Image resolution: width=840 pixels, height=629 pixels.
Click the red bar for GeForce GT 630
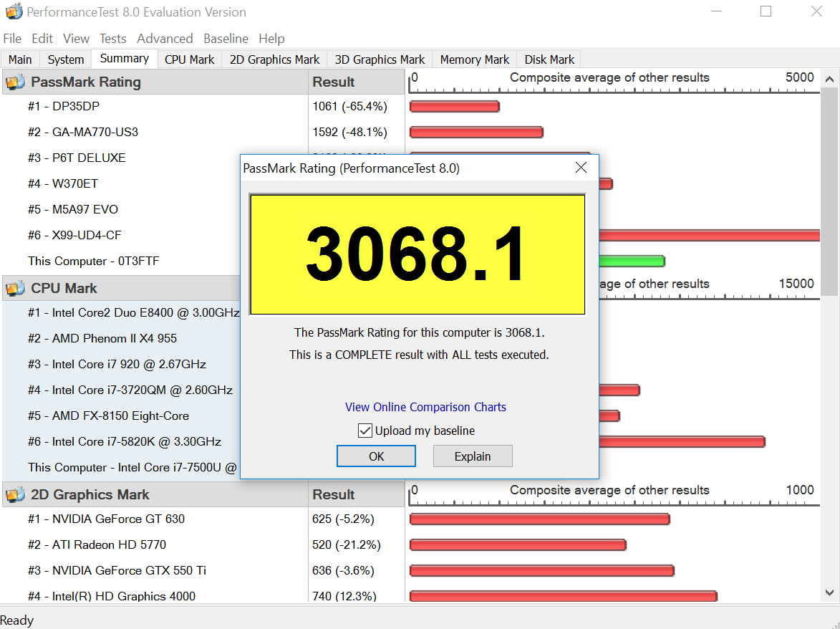[x=539, y=519]
